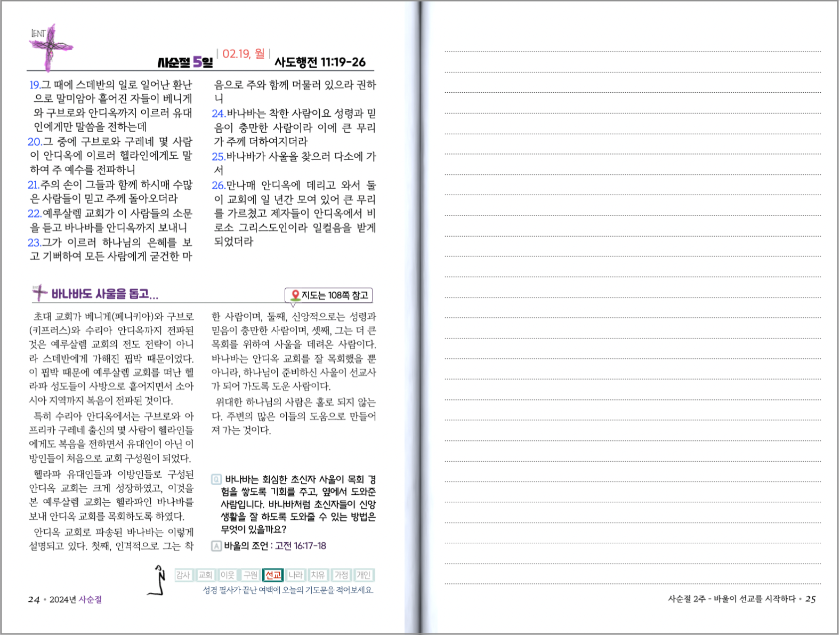Image resolution: width=840 pixels, height=635 pixels.
Task: Click the 사도행전 11:19-26 passage heading
Action: point(320,62)
